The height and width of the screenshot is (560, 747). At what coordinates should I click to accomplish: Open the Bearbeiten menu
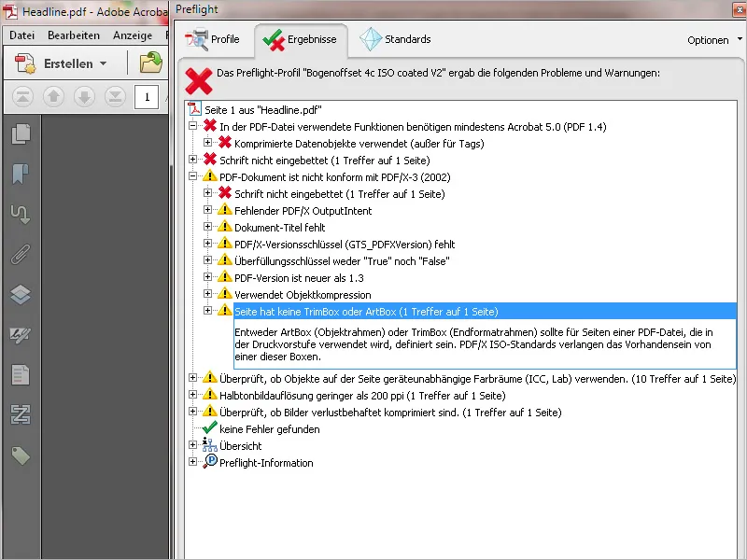tap(74, 35)
